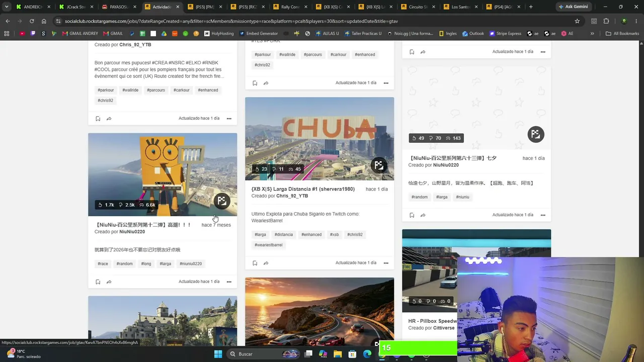This screenshot has height=362, width=644.
Task: Expand the hidden bookmarks overflow chevron
Action: 592,34
